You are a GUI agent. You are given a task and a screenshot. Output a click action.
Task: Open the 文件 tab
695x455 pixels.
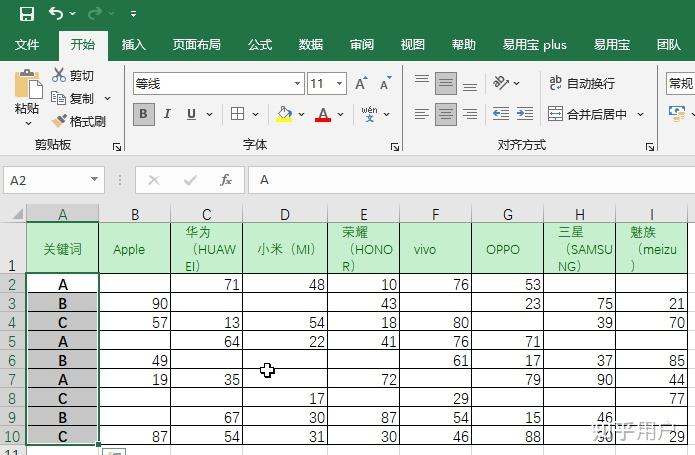27,45
